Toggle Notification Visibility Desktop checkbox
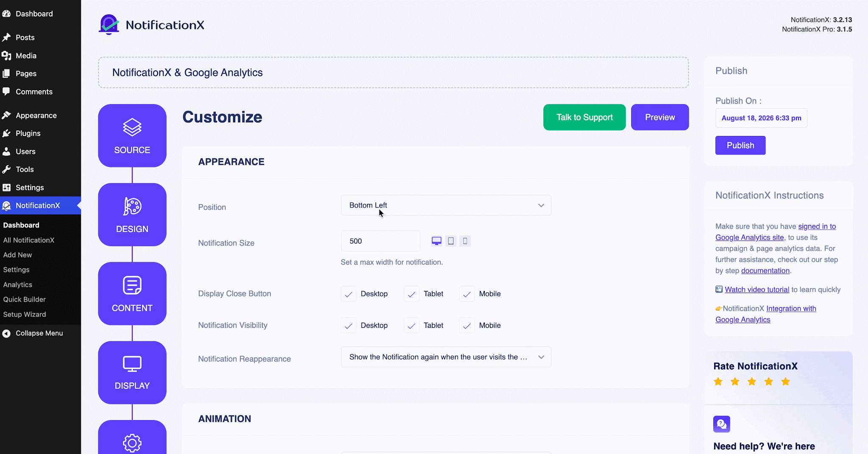Screen dimensions: 868x454 coord(348,326)
